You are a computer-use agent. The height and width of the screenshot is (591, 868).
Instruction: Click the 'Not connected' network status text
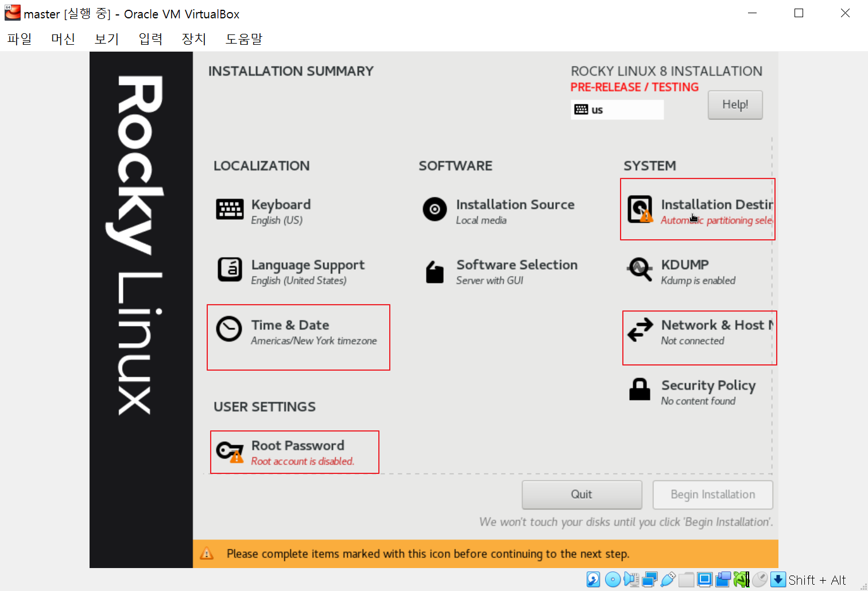click(x=692, y=341)
